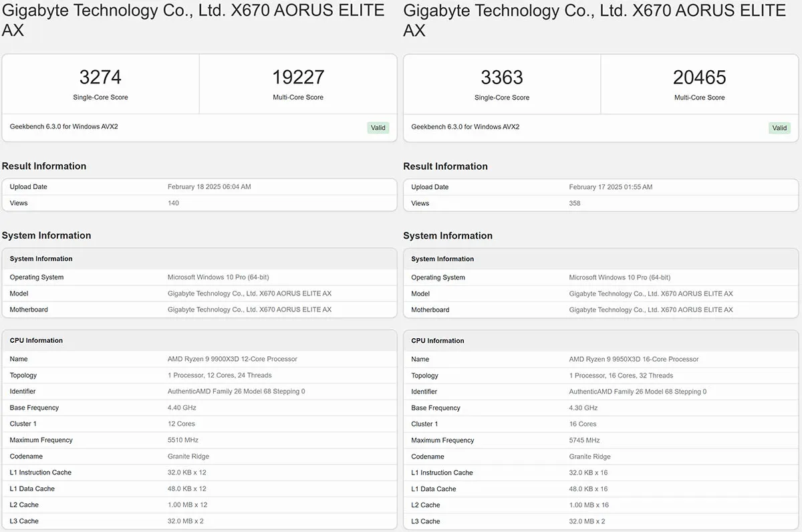Click the right Motherboard value X670 AORUS ELITE AX
The width and height of the screenshot is (802, 532).
click(x=651, y=309)
